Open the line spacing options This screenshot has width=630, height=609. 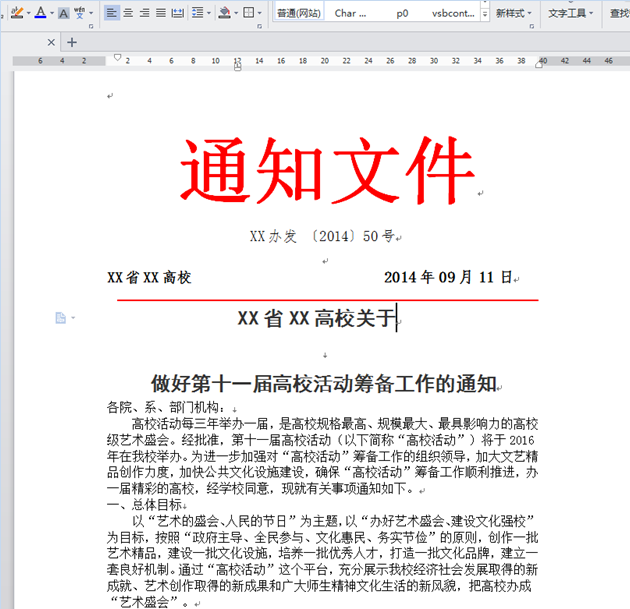(198, 13)
